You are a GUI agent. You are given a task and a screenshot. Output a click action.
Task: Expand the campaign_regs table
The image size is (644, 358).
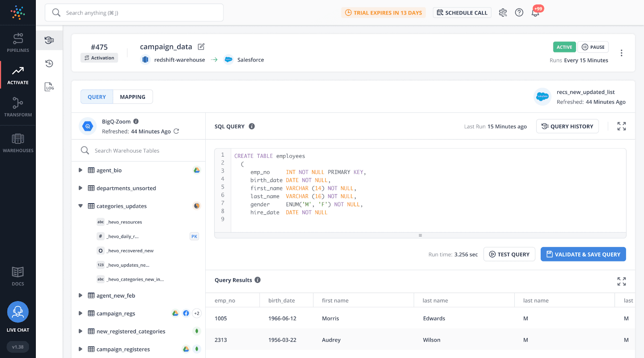pyautogui.click(x=80, y=313)
